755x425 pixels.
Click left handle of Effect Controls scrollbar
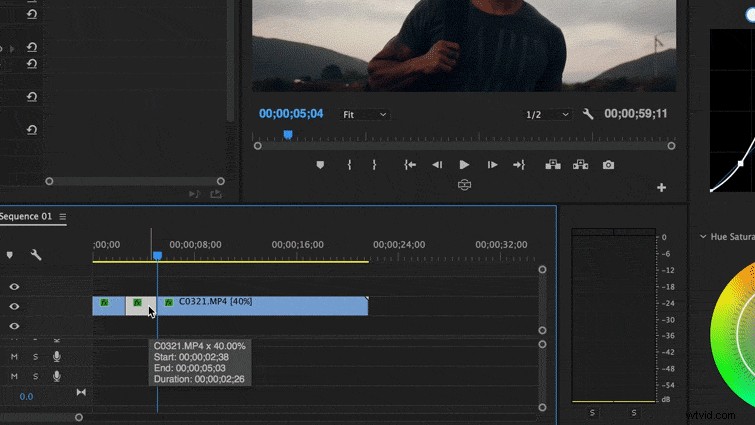(x=49, y=181)
